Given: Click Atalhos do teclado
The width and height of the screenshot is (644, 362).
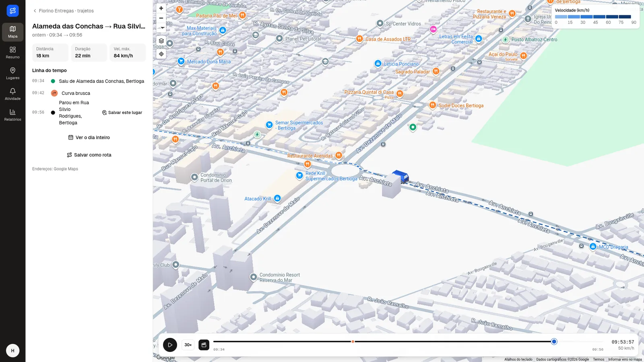Looking at the screenshot, I should [518, 360].
